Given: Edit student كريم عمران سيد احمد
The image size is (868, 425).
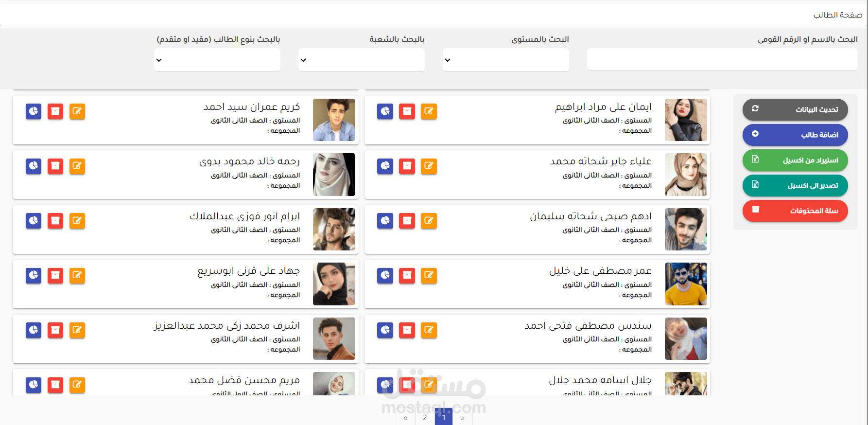Looking at the screenshot, I should (77, 111).
